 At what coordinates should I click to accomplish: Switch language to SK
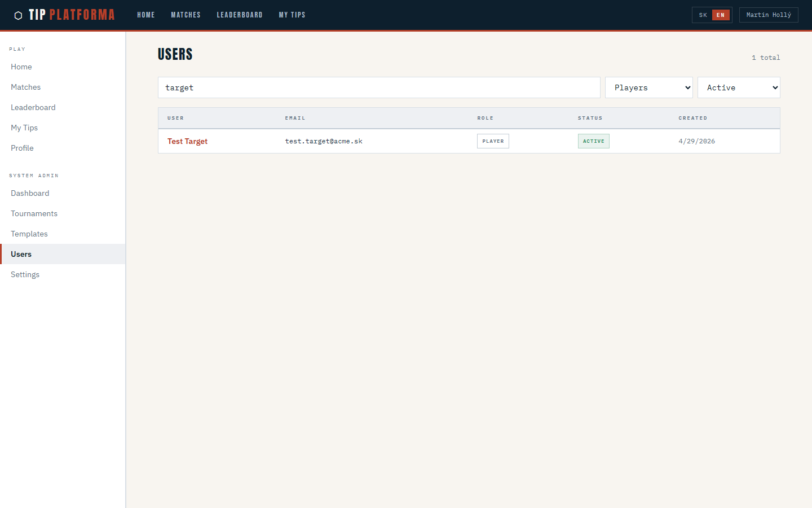point(703,15)
